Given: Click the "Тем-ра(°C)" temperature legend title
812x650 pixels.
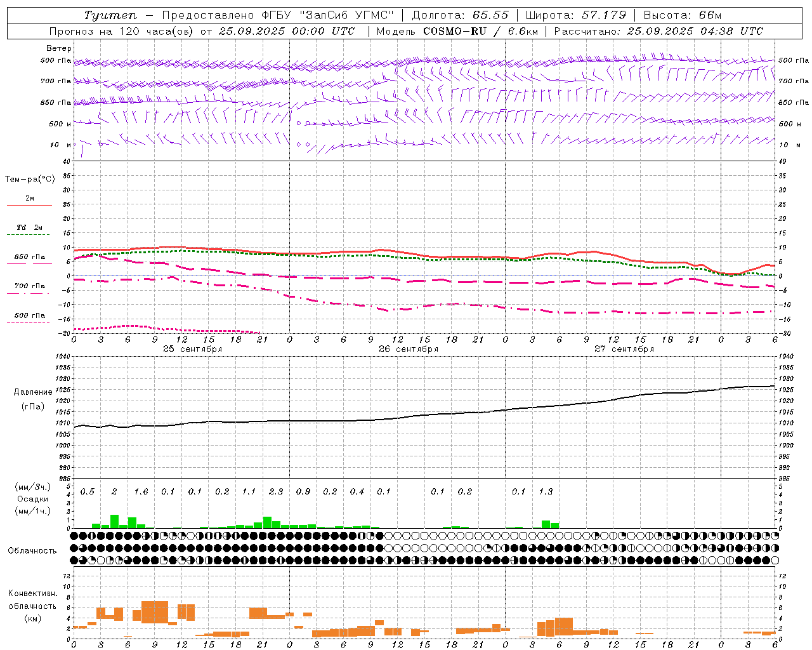Looking at the screenshot, I should click(30, 180).
